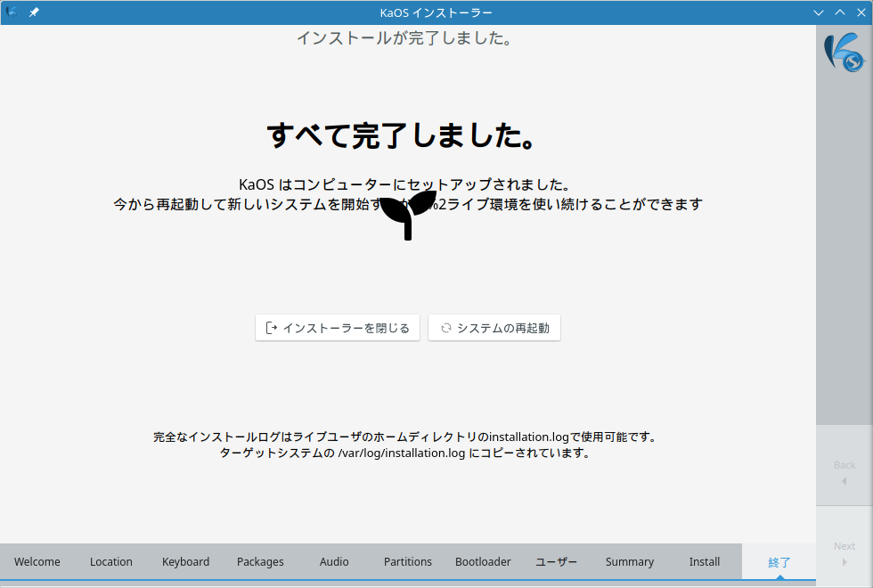Click the line KaOS はコンピューターにセットアップされました。
The width and height of the screenshot is (873, 588).
(404, 184)
